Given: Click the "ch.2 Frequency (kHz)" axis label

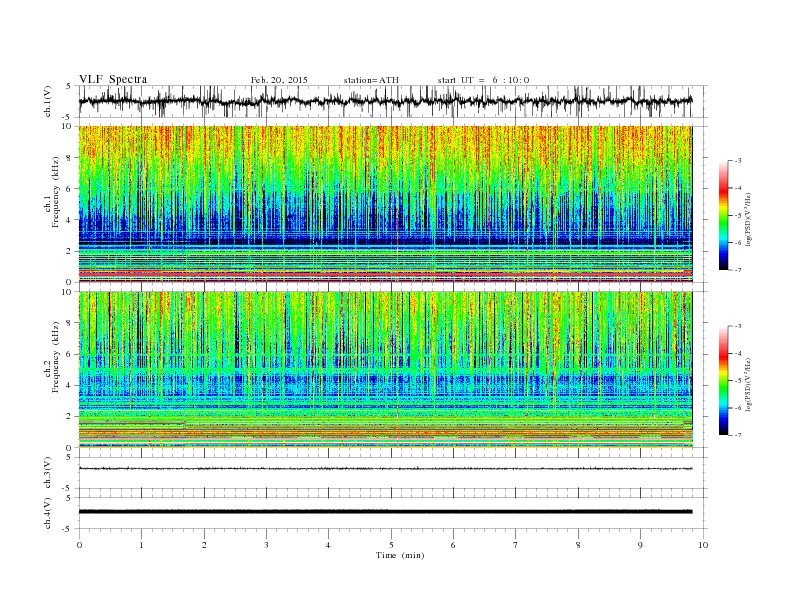Looking at the screenshot, I should coord(51,357).
